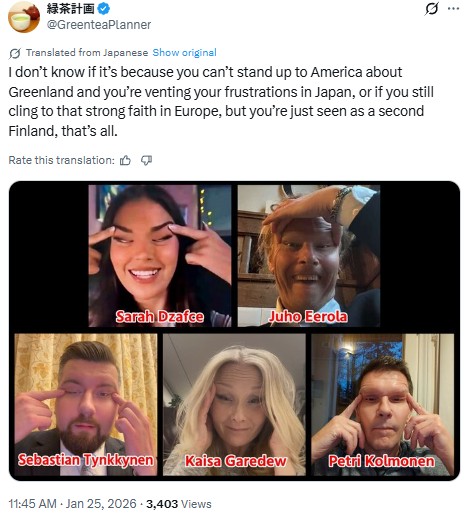Open the 3,403 Views count
The image size is (470, 519).
click(x=179, y=504)
